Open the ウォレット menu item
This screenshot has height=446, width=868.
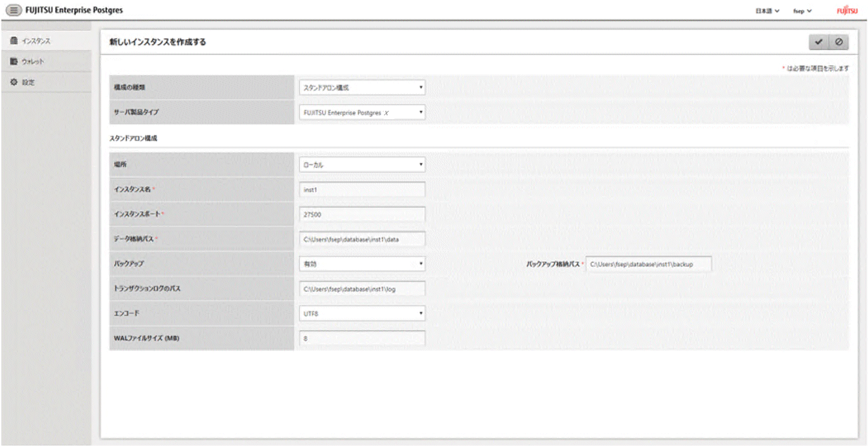(x=46, y=61)
